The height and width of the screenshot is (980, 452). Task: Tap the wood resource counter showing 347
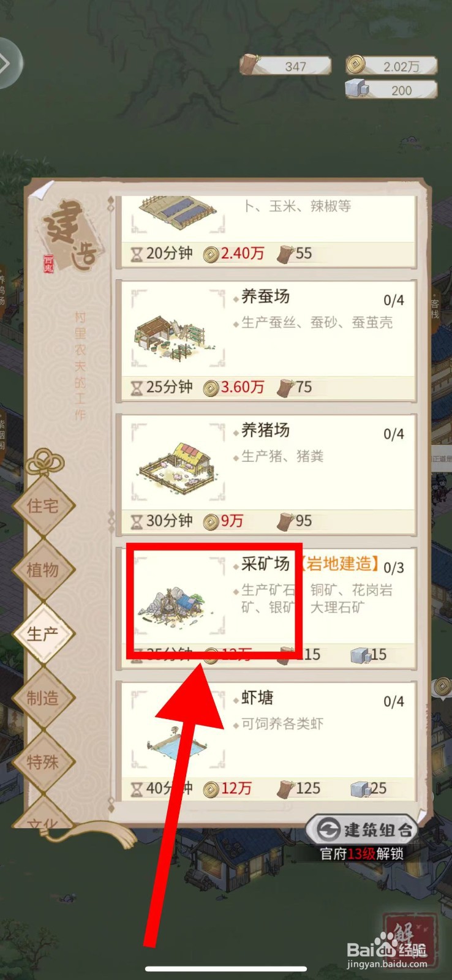[x=285, y=66]
